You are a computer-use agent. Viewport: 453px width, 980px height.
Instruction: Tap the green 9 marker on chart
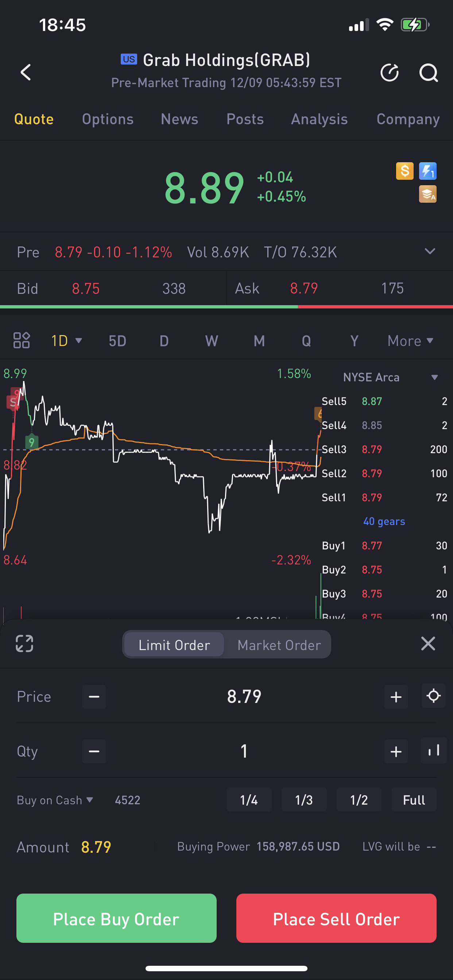tap(32, 442)
